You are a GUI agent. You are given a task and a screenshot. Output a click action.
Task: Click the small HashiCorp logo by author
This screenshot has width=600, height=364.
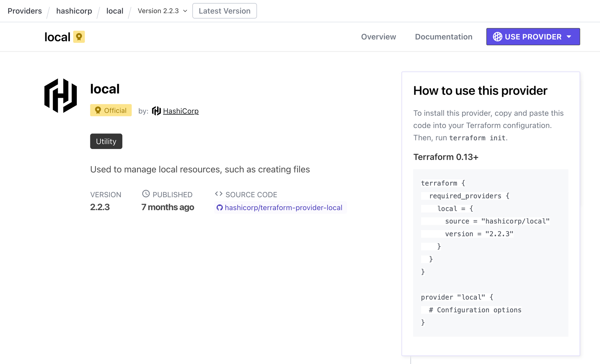point(156,111)
